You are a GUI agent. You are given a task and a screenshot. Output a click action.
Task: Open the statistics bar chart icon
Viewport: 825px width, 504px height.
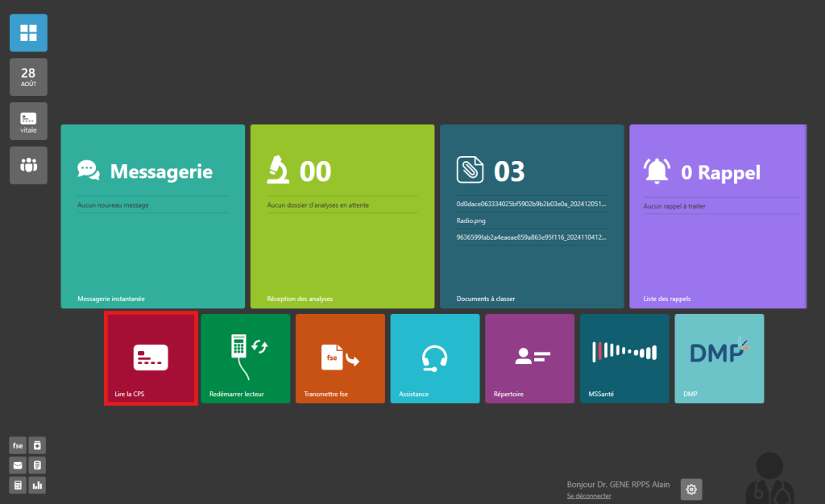click(37, 485)
